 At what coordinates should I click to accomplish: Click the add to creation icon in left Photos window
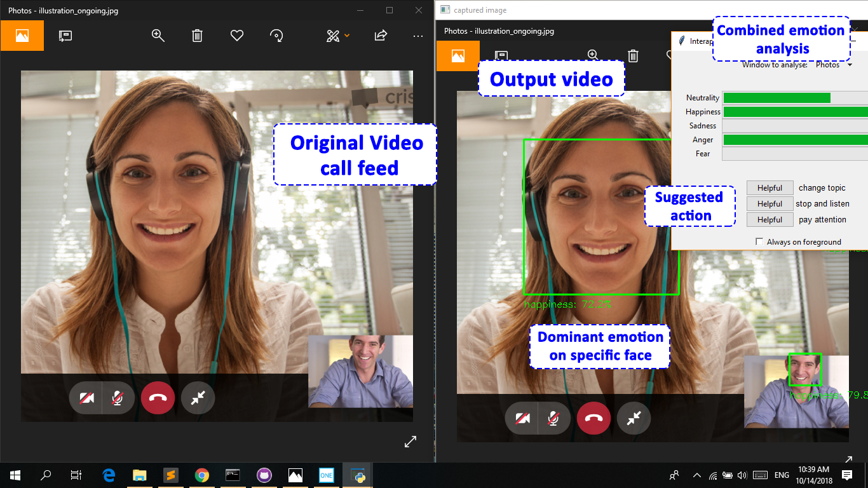tap(65, 36)
